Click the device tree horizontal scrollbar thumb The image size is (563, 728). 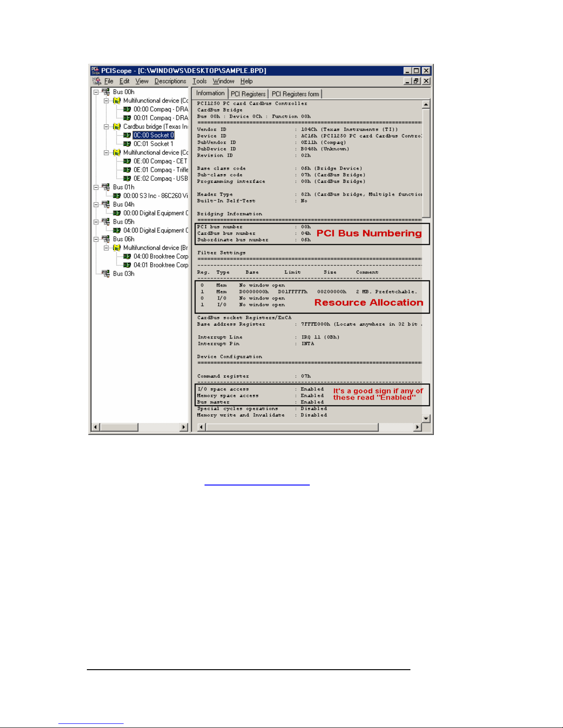[119, 427]
